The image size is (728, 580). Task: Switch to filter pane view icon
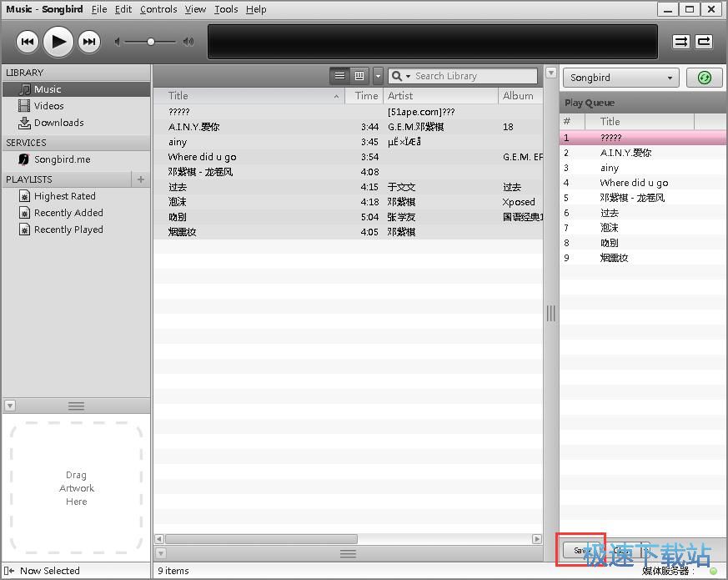pos(359,76)
